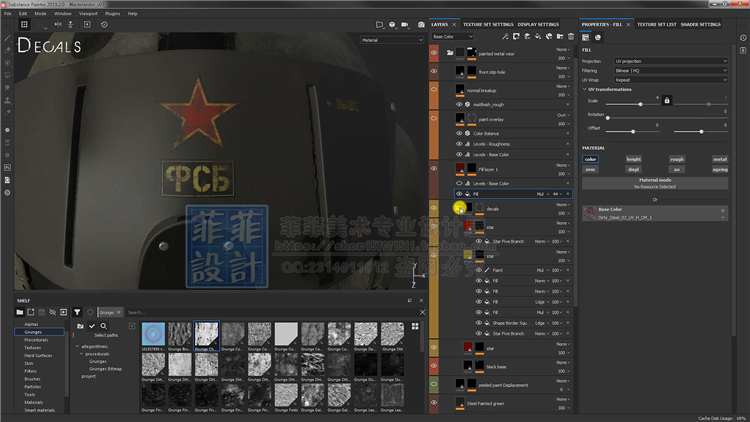750x422 pixels.
Task: Collapse the UV transformations section
Action: [585, 89]
